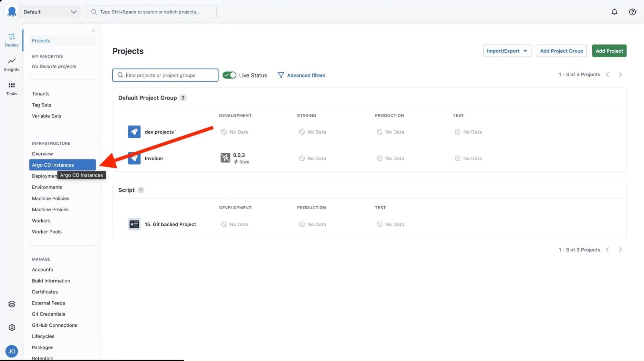This screenshot has width=644, height=361.
Task: Toggle the Live Status switch
Action: click(x=229, y=75)
